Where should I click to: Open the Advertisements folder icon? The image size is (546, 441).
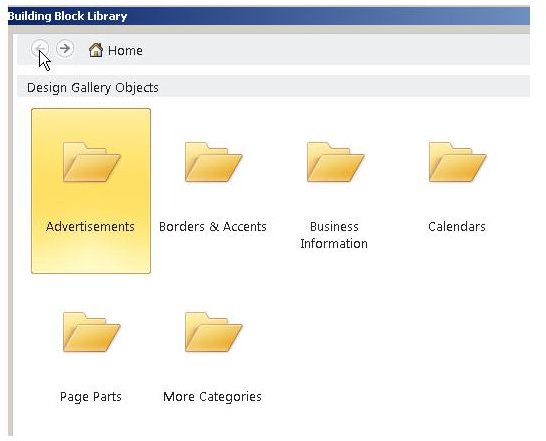[92, 162]
